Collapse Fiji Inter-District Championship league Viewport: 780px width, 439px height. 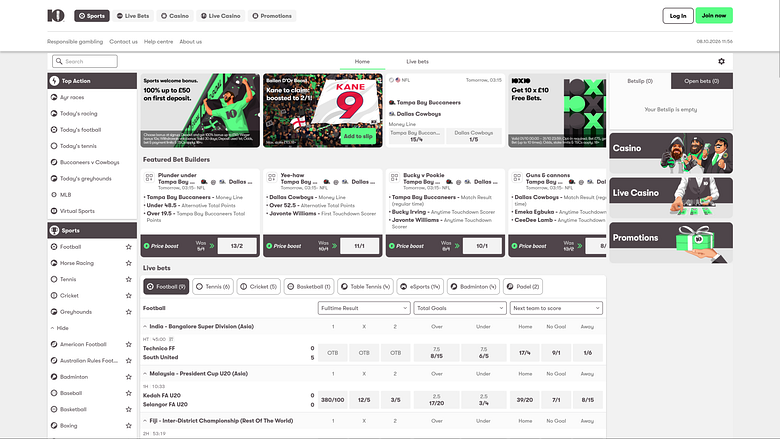pyautogui.click(x=145, y=421)
